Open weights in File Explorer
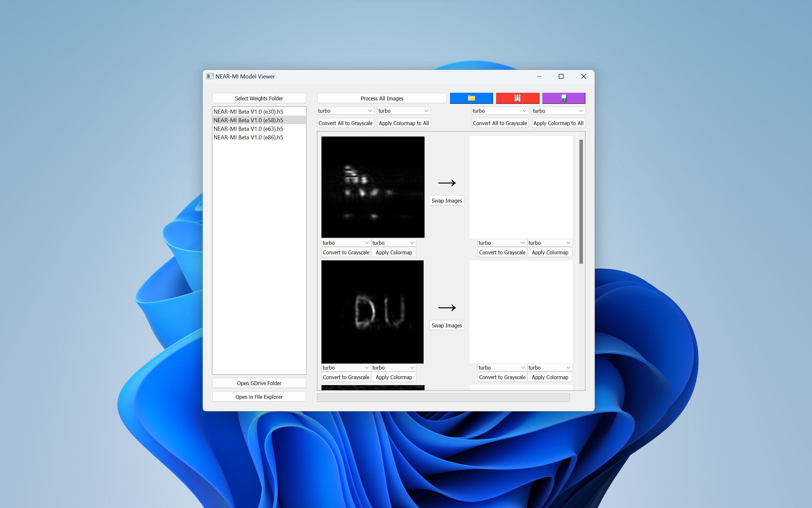Screen dimensions: 812x508 (259, 397)
